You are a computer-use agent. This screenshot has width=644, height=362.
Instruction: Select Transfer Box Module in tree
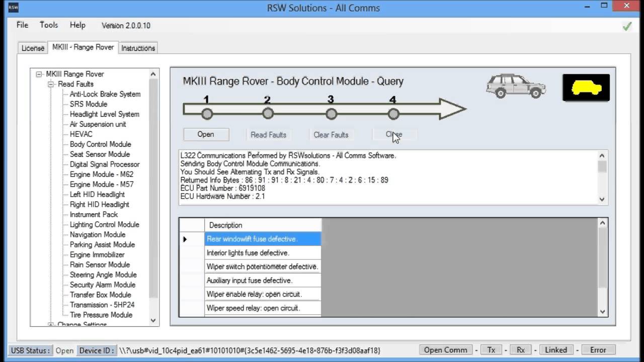pyautogui.click(x=101, y=295)
